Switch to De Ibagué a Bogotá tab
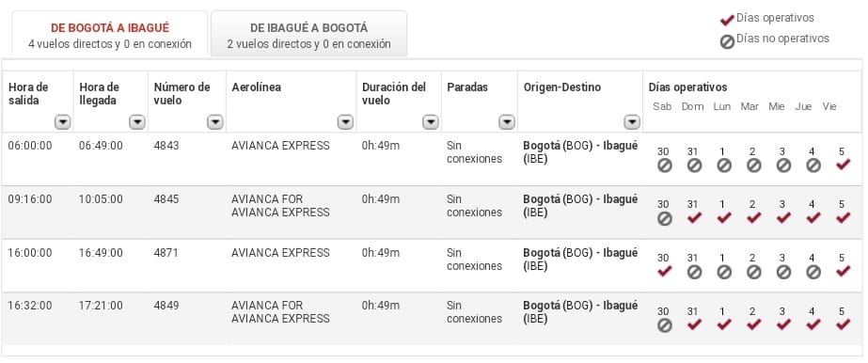Viewport: 868px width, 363px height. click(x=308, y=34)
